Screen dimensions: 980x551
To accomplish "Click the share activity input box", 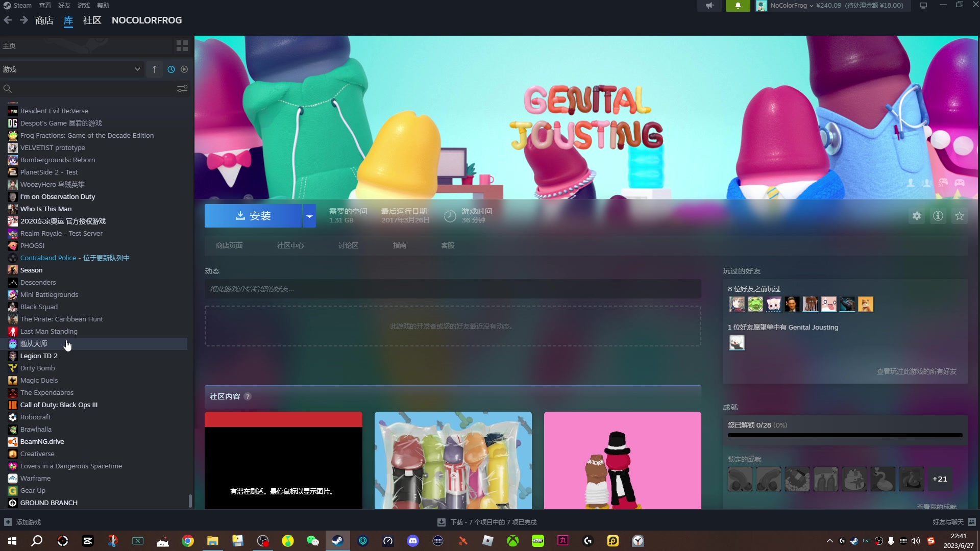I will tap(453, 289).
